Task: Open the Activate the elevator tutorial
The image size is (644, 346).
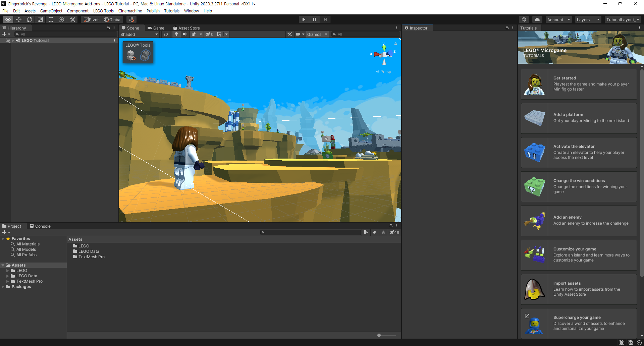Action: pos(579,153)
